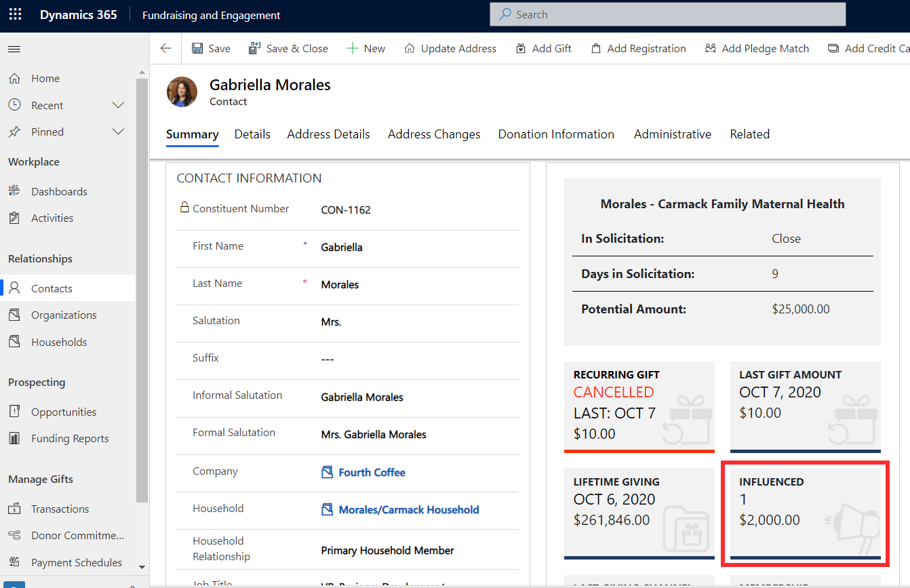Click the Save & Close button label
Screen dimensions: 910x588
(x=297, y=48)
